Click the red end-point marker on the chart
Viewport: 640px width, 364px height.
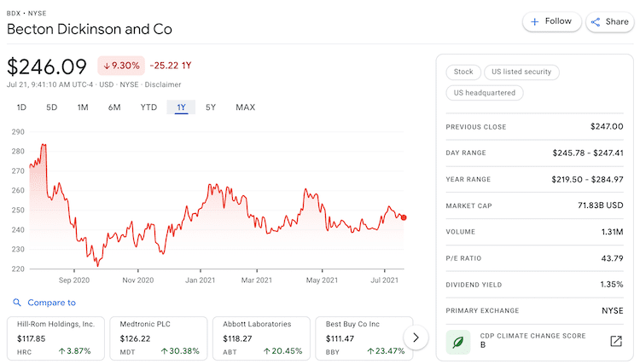pos(404,217)
